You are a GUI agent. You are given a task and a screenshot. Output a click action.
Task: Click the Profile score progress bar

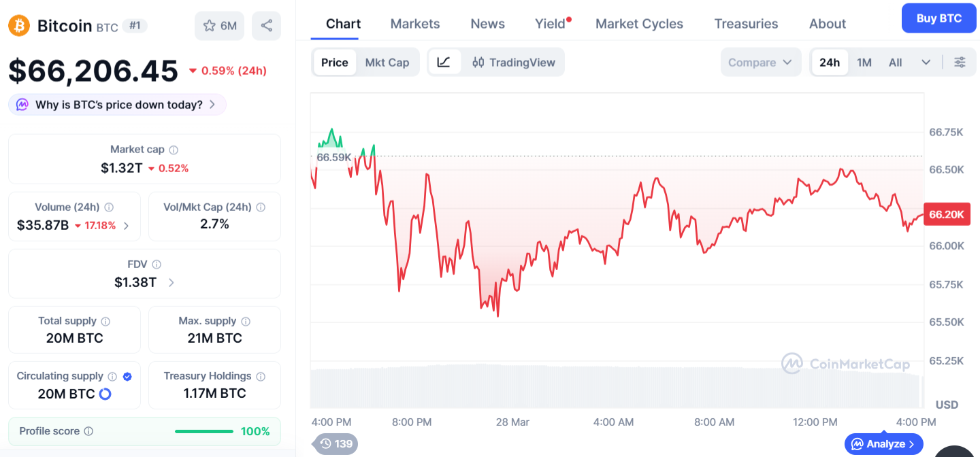tap(203, 431)
